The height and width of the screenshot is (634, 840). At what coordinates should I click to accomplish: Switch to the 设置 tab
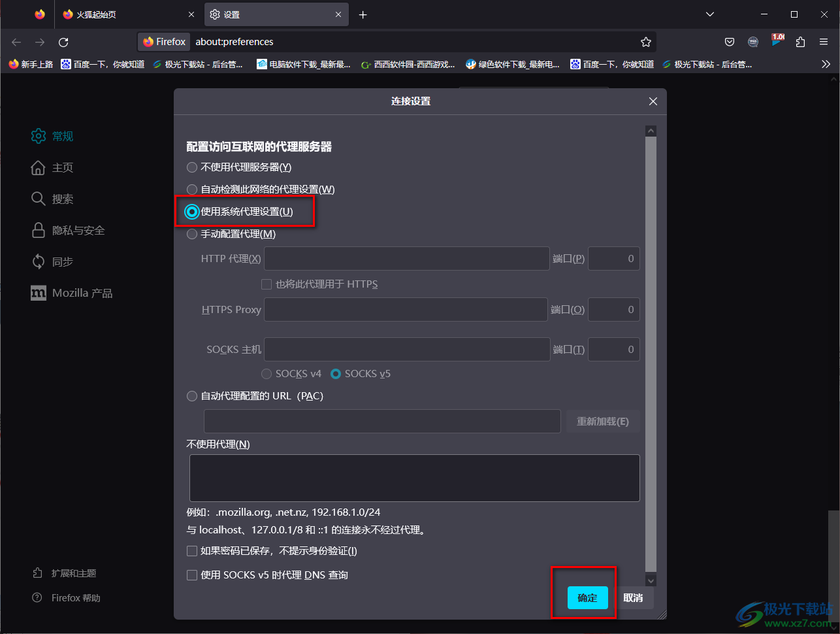276,14
